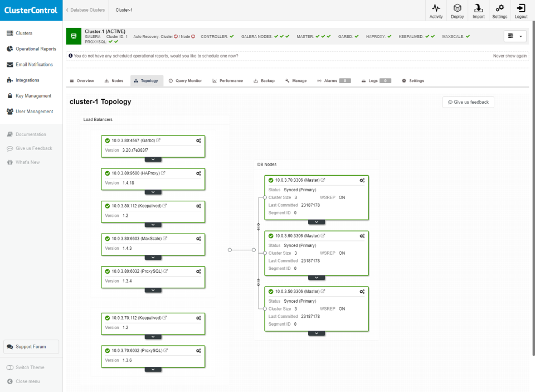This screenshot has width=535, height=392.
Task: Switch to the Nodes tab
Action: (x=114, y=81)
